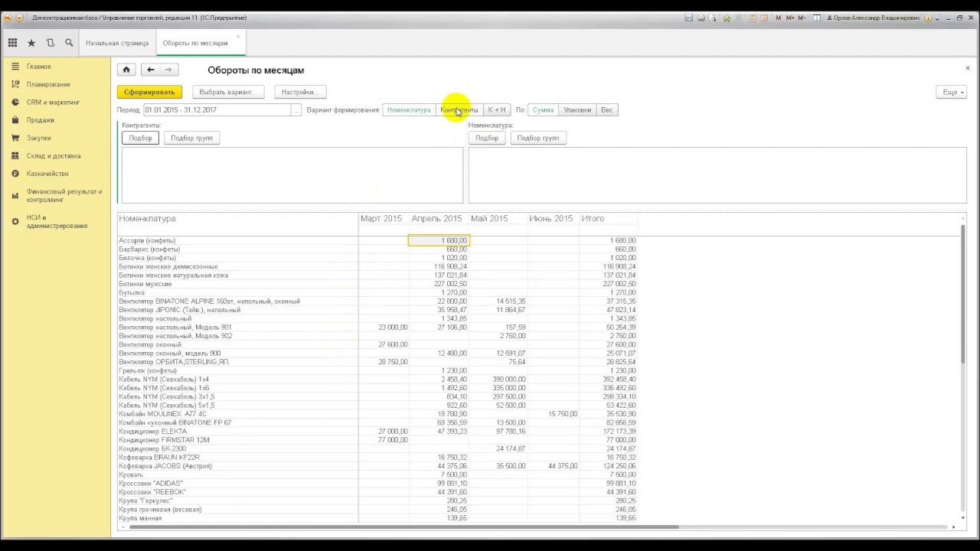
Task: Click the period input field
Action: click(x=217, y=110)
